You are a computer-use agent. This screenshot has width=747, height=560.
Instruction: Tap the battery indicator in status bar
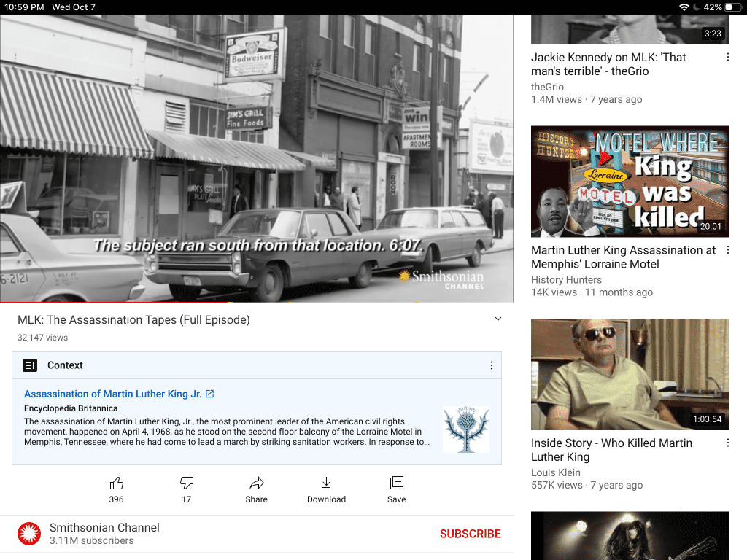pyautogui.click(x=732, y=7)
